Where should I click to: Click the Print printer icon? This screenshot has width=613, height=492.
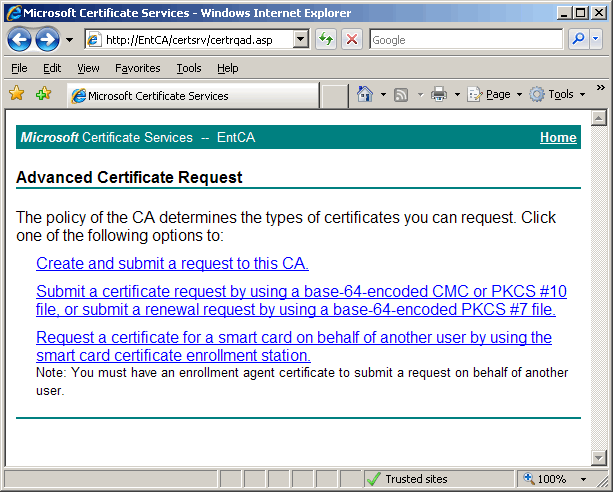(439, 94)
